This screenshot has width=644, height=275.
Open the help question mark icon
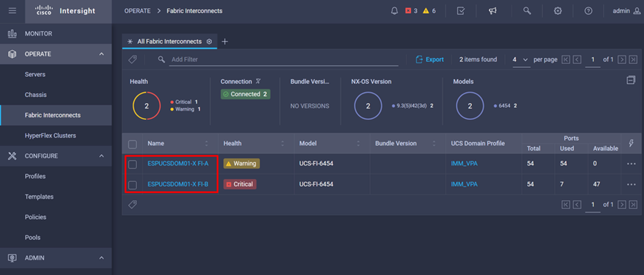point(588,11)
